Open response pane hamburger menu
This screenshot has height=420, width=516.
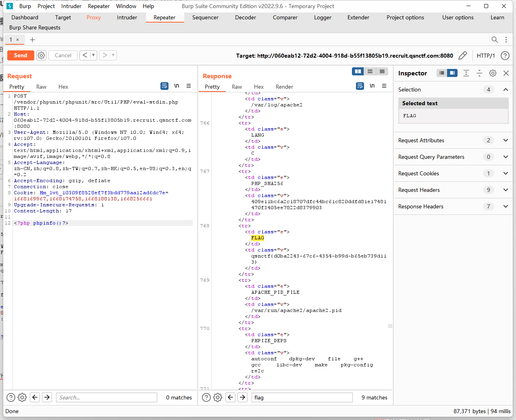tap(384, 86)
